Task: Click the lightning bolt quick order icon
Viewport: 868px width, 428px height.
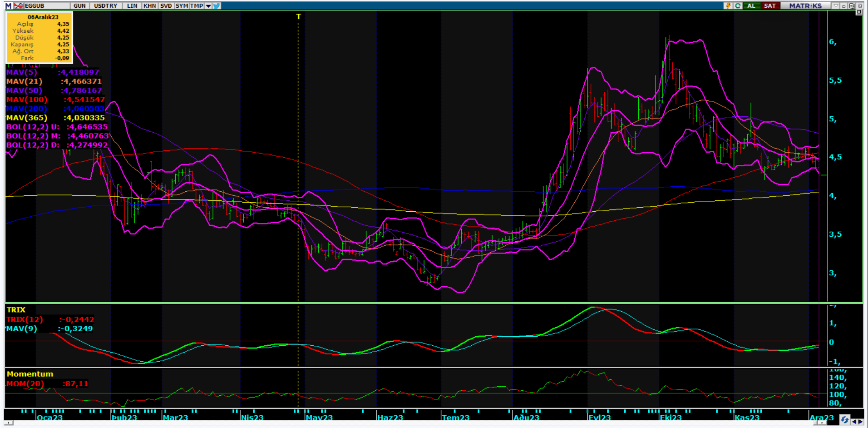Action: 728,5
